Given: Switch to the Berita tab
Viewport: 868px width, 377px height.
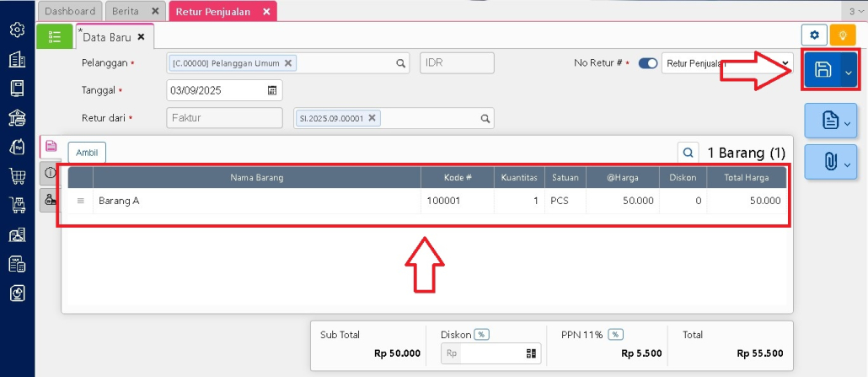Looking at the screenshot, I should click(x=126, y=12).
